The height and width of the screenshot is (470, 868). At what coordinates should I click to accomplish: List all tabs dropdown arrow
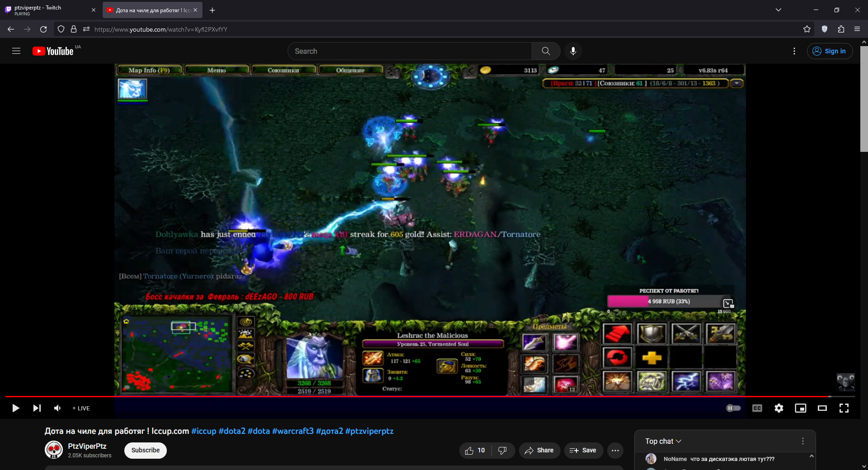[x=778, y=10]
